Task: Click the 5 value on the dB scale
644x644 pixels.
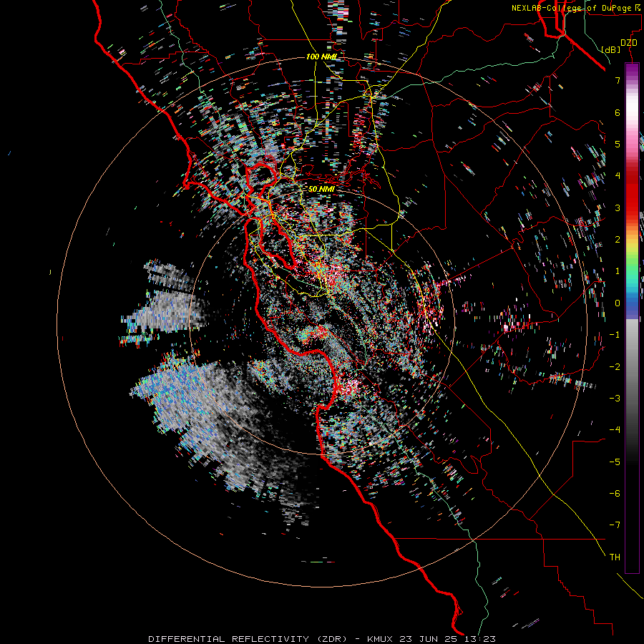Action: pos(618,144)
